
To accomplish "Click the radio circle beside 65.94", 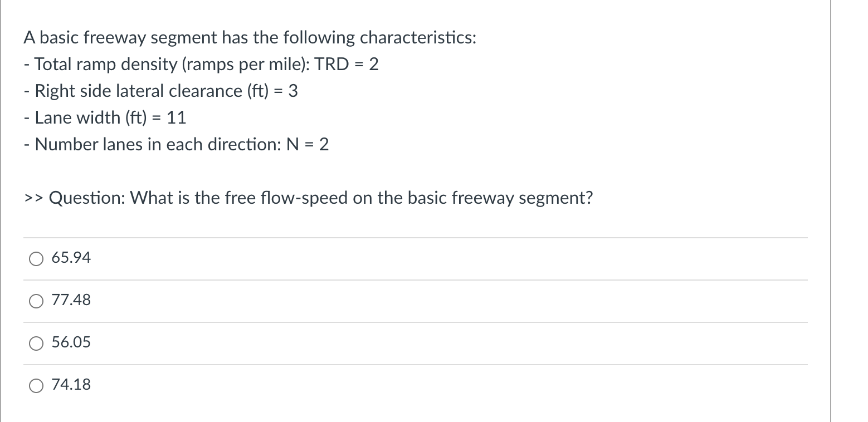I will (x=36, y=258).
